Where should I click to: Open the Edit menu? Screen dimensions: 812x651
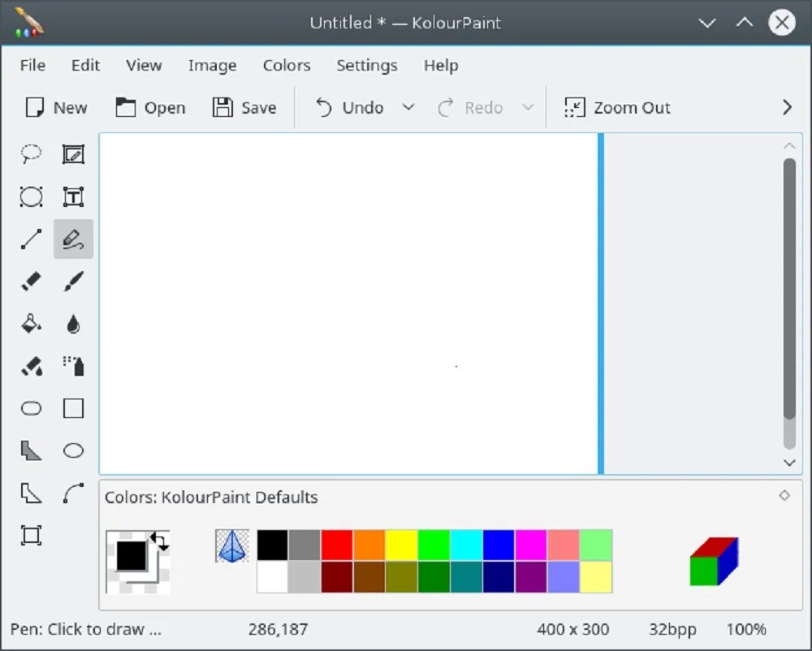[85, 65]
